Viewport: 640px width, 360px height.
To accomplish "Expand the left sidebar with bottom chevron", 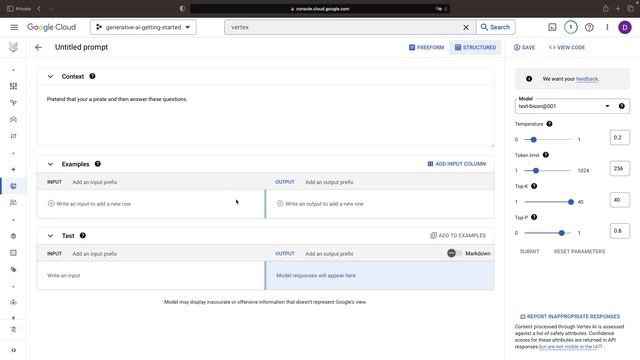I will pos(13,350).
